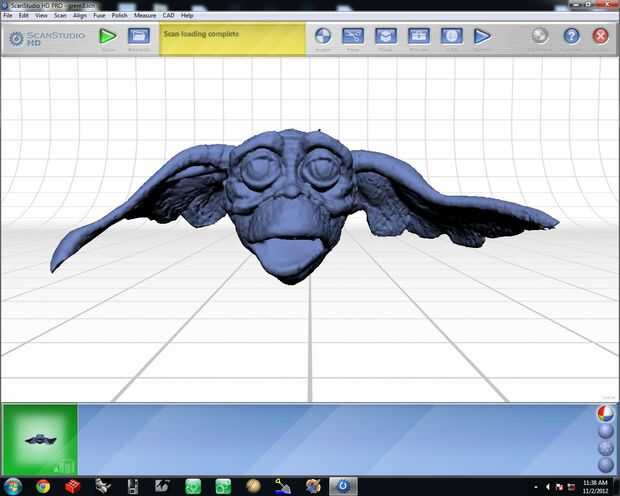Screen dimensions: 620x496
Task: Click the yellow Scan loading complete status box
Action: click(x=232, y=39)
